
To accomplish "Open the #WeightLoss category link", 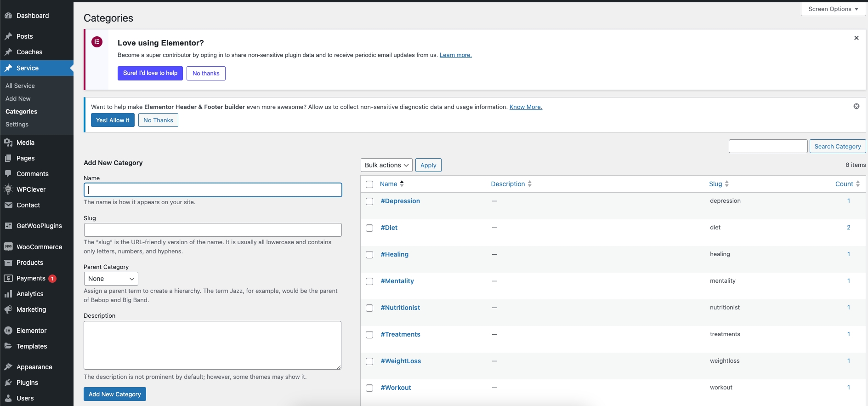I will [x=401, y=361].
